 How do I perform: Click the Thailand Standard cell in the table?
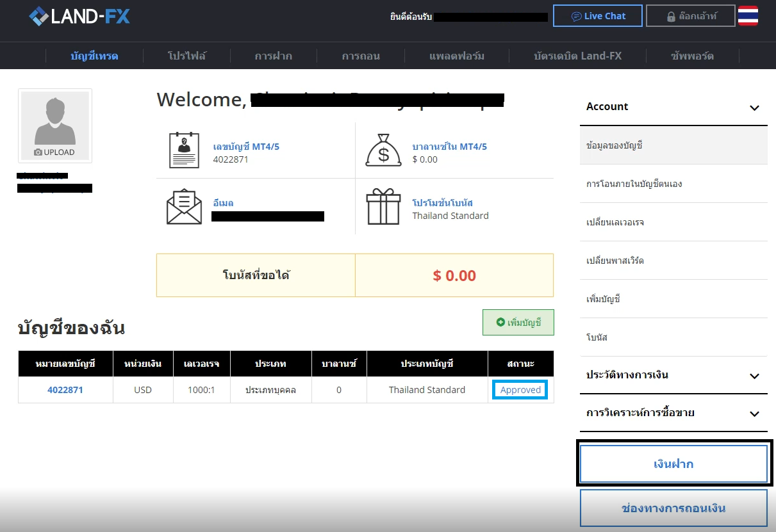point(427,390)
